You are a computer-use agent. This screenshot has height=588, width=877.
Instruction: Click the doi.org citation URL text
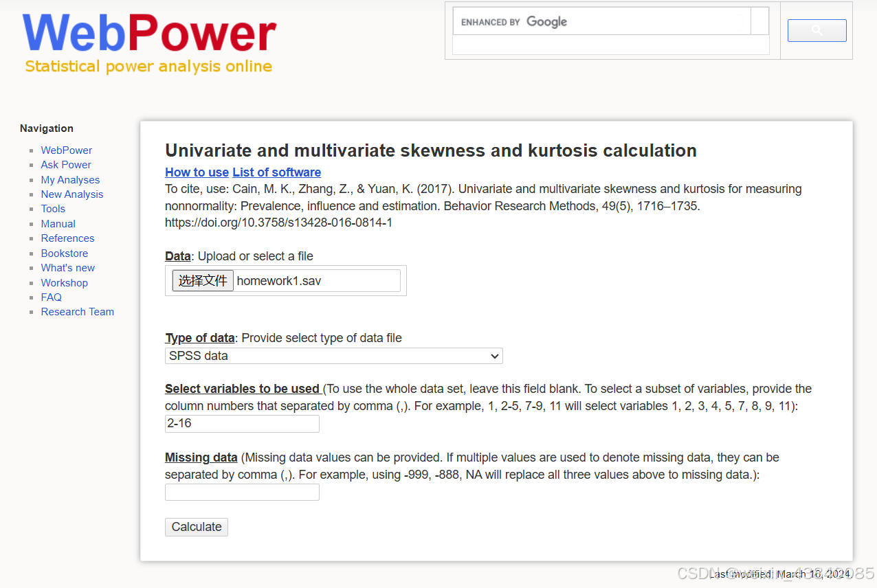(x=278, y=223)
